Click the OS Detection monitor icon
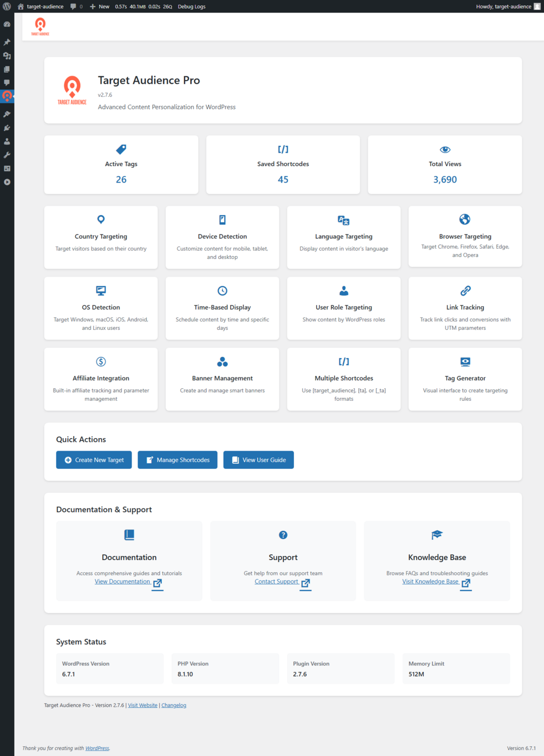Viewport: 544px width, 756px height. pyautogui.click(x=101, y=290)
